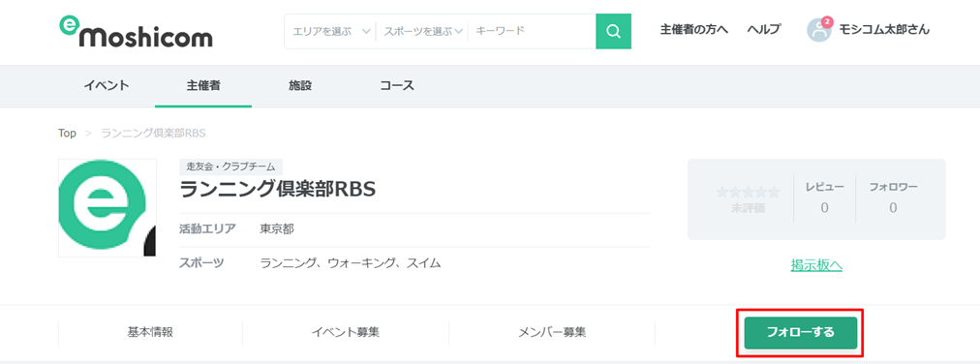Click the magnifier search button
This screenshot has height=364, width=980.
pyautogui.click(x=613, y=31)
